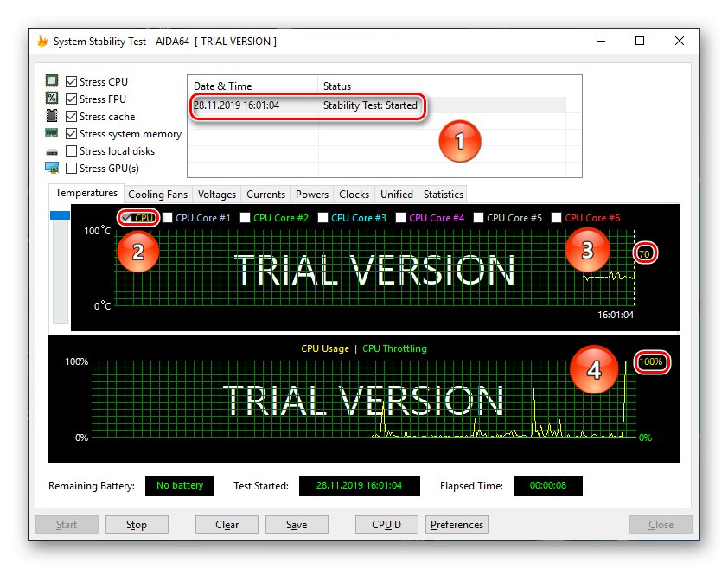The width and height of the screenshot is (728, 569).
Task: Click the 0% throttling value on usage graph
Action: [645, 438]
